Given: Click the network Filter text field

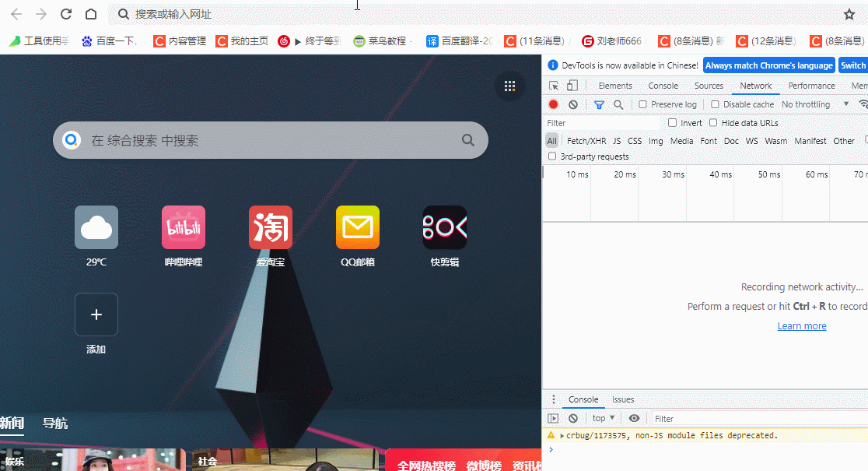Looking at the screenshot, I should pyautogui.click(x=604, y=123).
